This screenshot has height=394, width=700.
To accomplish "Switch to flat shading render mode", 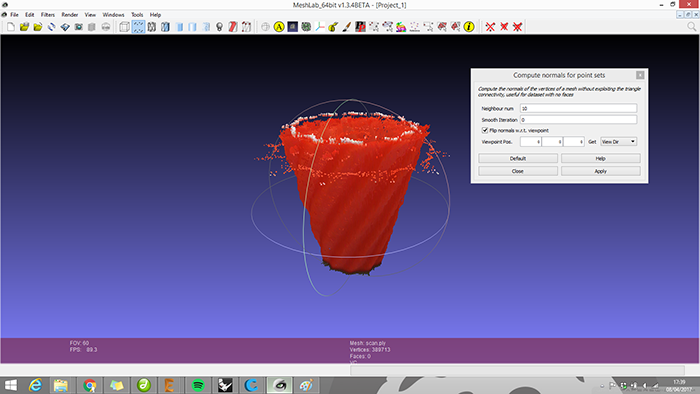I will [x=192, y=27].
